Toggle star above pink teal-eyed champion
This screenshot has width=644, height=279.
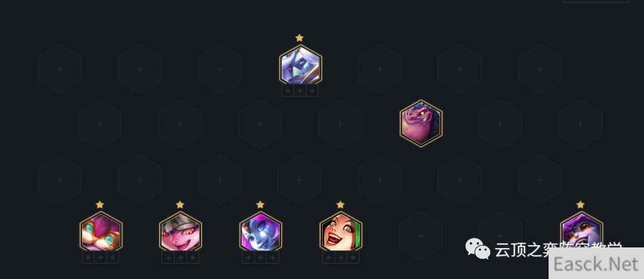pyautogui.click(x=100, y=204)
